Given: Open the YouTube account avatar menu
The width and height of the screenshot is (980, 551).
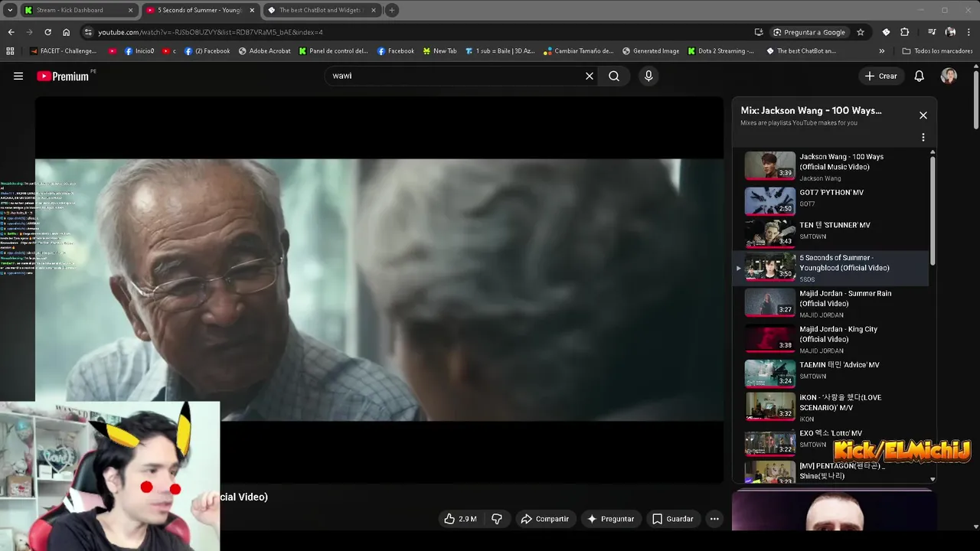Looking at the screenshot, I should pyautogui.click(x=949, y=76).
